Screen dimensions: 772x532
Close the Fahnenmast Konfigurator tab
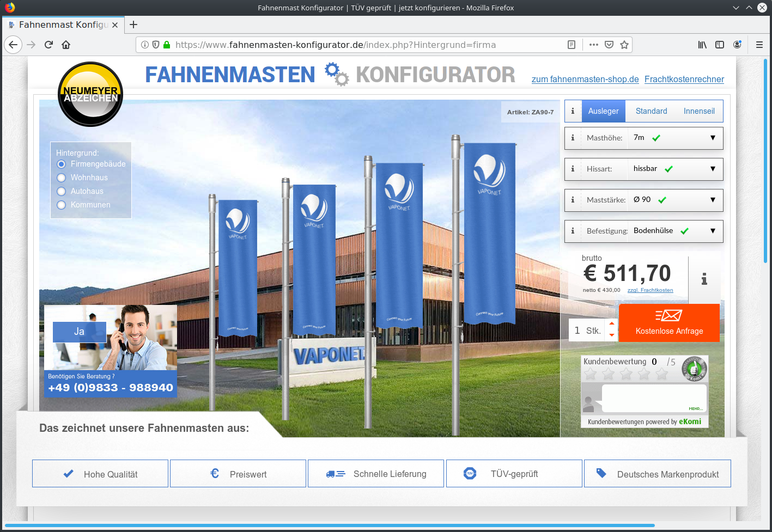tap(115, 25)
